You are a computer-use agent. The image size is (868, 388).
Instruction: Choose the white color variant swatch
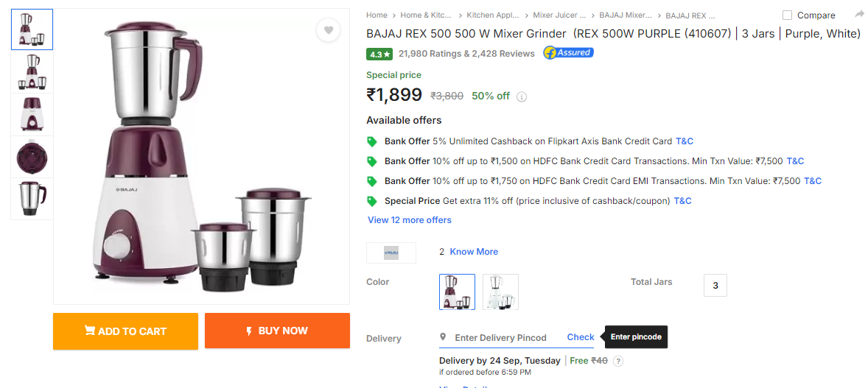coord(500,292)
